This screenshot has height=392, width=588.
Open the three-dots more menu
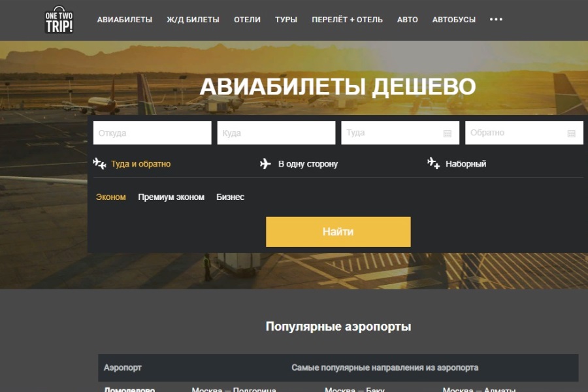496,20
